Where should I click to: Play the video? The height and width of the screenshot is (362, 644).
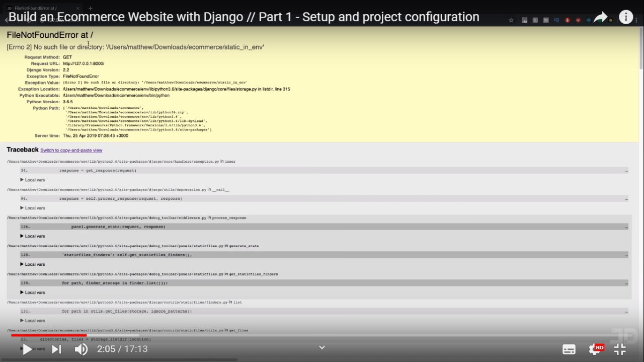point(27,349)
